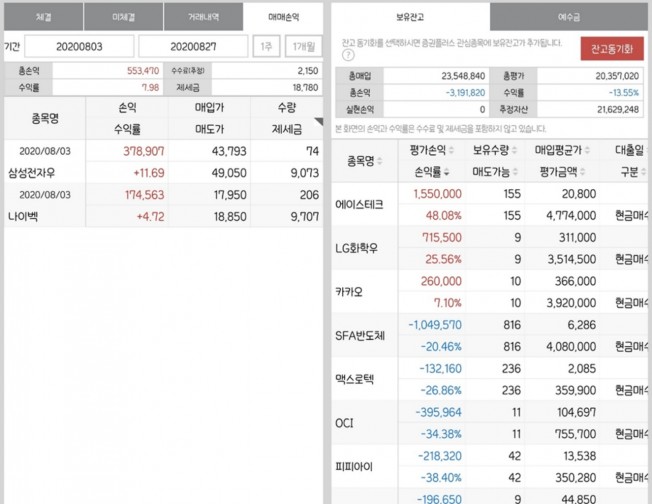Sort by 평가손익 arrows

pyautogui.click(x=452, y=150)
